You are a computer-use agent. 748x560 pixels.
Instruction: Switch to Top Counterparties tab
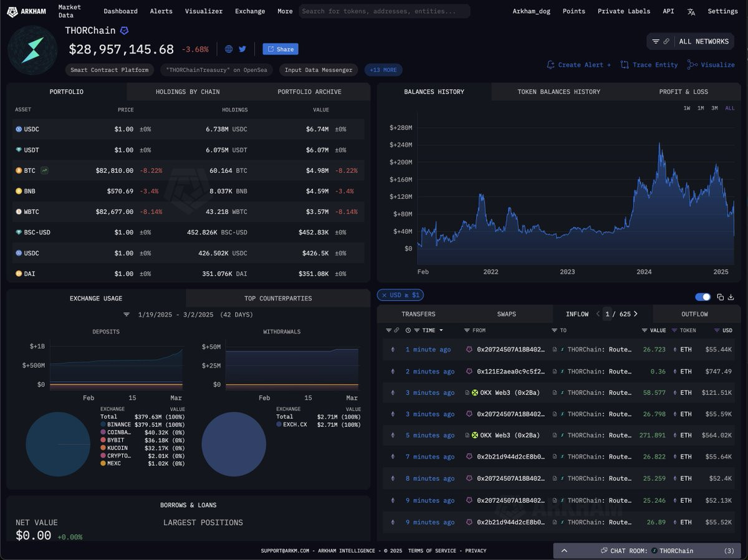pos(278,298)
